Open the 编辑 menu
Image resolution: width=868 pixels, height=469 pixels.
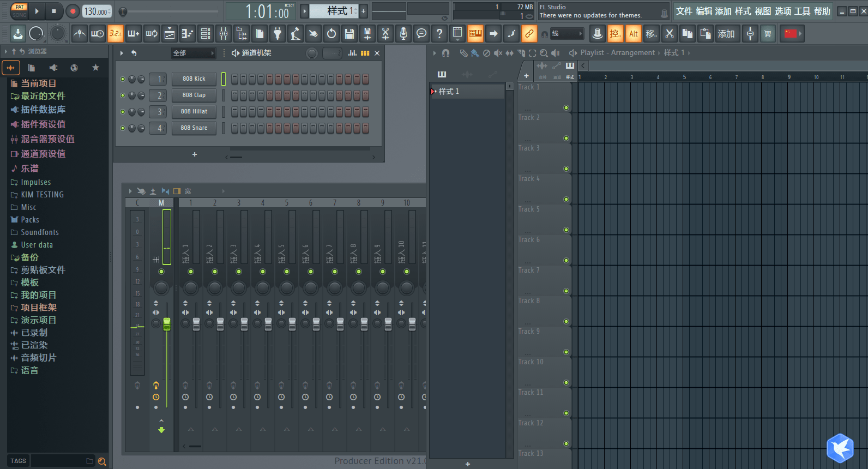(x=704, y=11)
